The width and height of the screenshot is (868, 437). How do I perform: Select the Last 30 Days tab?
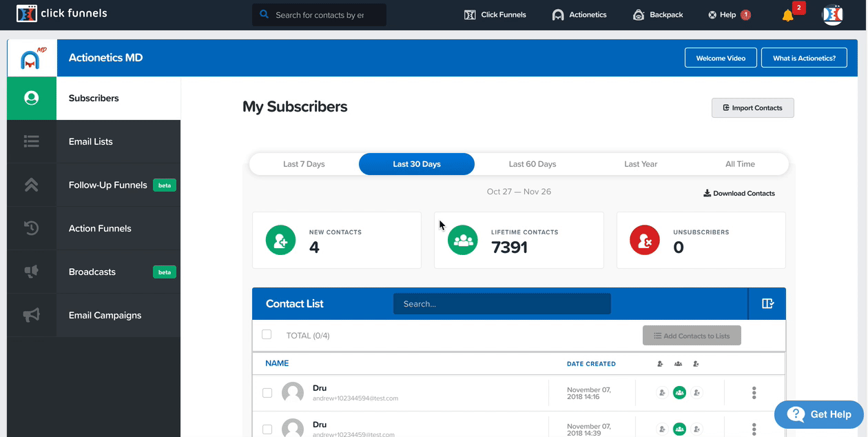(417, 164)
